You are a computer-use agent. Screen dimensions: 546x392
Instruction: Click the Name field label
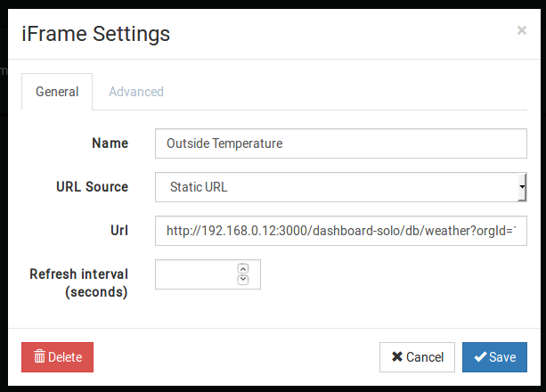(110, 143)
